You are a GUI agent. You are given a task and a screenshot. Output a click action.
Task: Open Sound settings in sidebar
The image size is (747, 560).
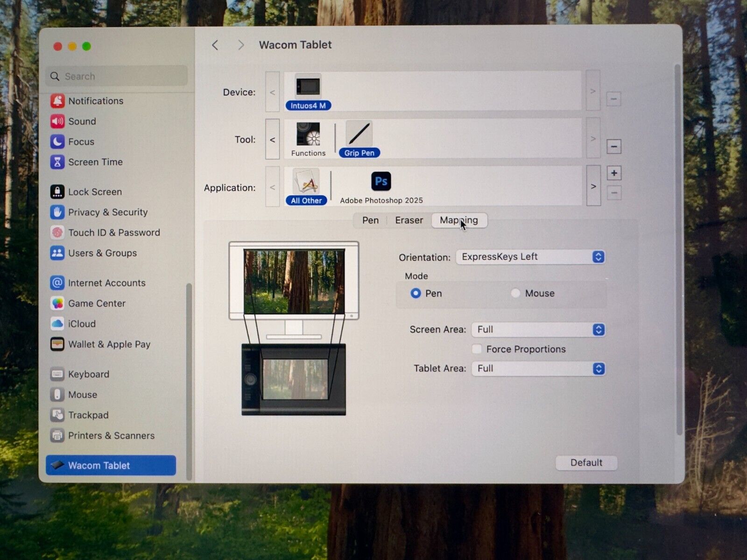[x=73, y=121]
